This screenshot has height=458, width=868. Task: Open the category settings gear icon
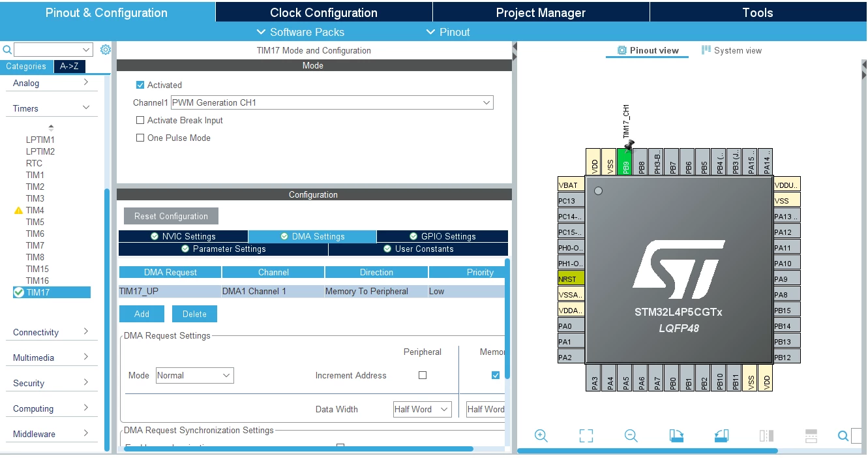pos(106,50)
